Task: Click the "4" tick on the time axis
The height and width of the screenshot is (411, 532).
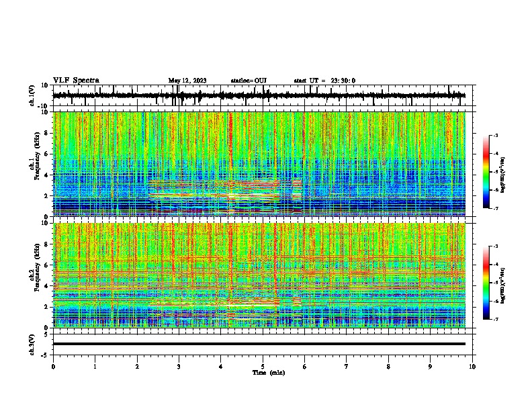Action: [221, 367]
